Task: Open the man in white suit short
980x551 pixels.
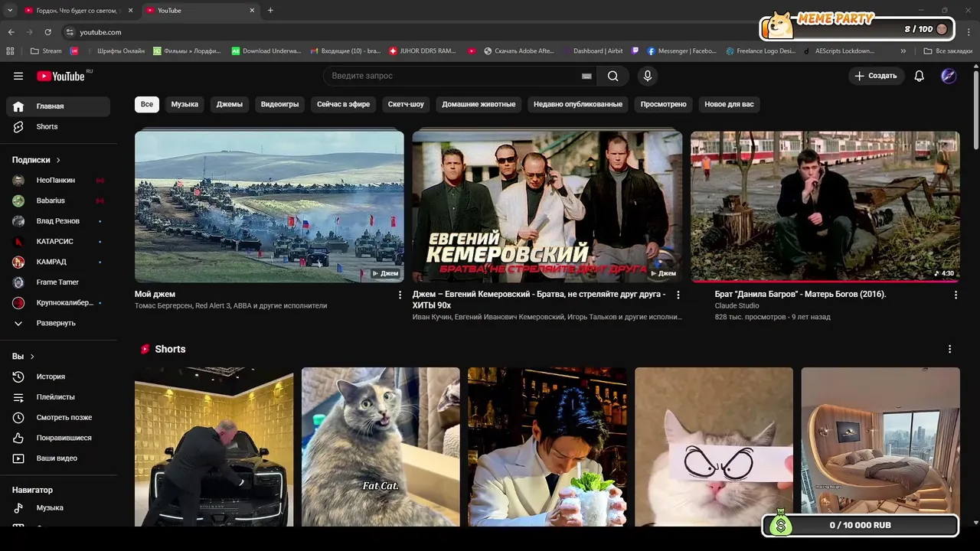Action: coord(547,447)
